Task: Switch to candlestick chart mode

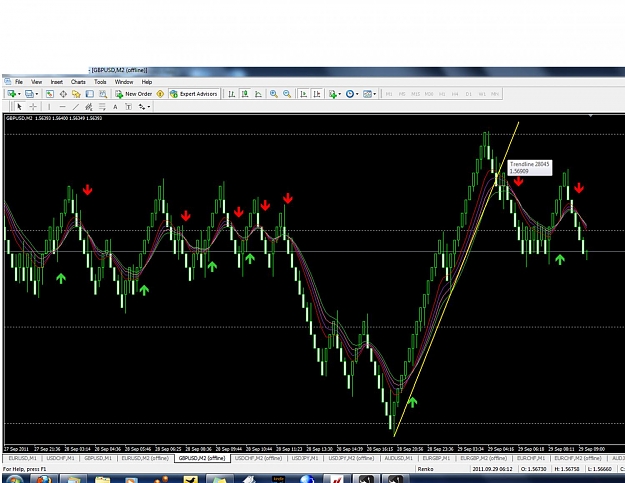Action: coord(245,94)
